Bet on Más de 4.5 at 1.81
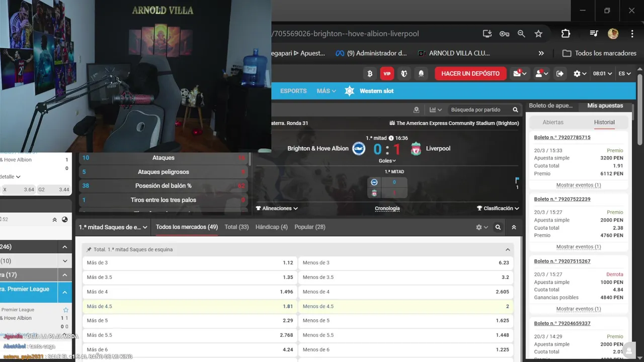644x362 pixels. [190, 306]
